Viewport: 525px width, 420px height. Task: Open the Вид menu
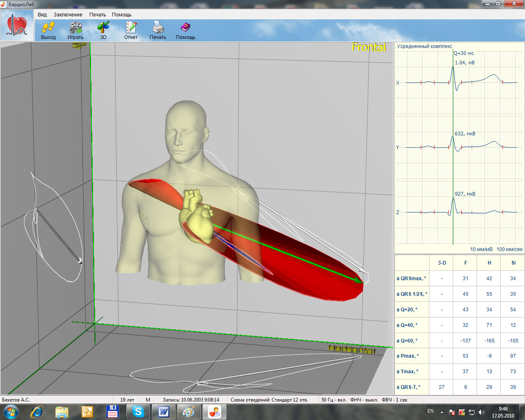point(42,14)
